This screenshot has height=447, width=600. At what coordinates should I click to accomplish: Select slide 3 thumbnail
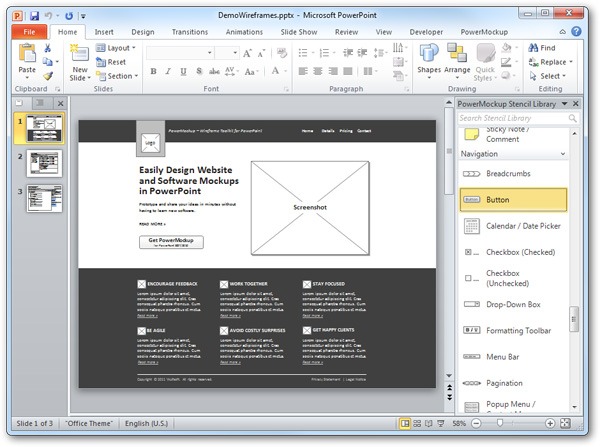44,199
